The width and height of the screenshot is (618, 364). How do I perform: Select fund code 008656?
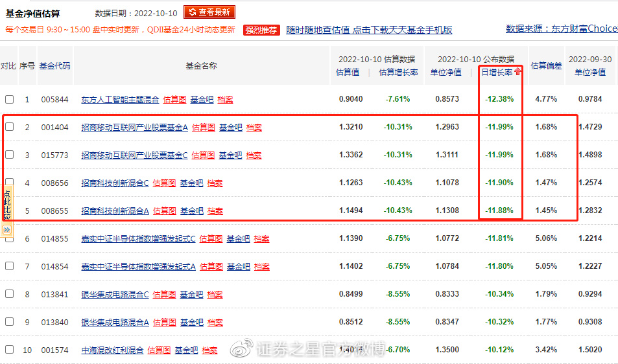tap(54, 183)
